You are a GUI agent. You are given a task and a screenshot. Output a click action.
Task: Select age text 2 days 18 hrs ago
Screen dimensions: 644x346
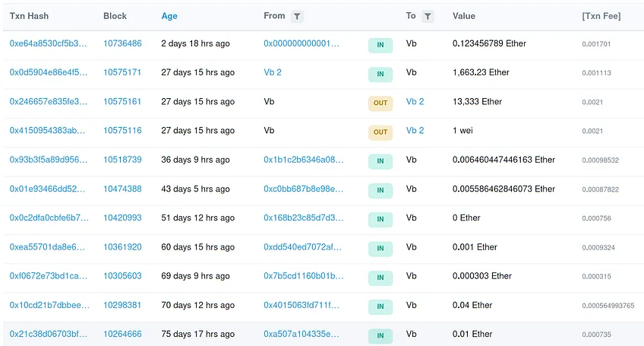[x=195, y=43]
